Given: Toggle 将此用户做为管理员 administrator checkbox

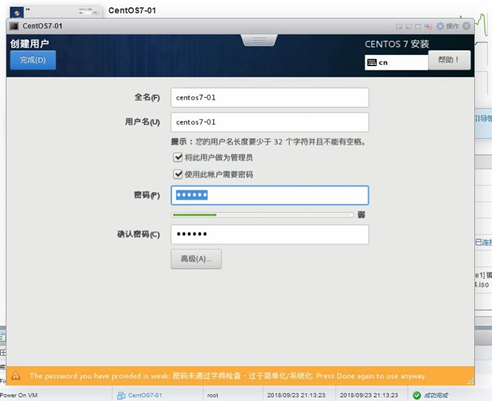Looking at the screenshot, I should (178, 157).
